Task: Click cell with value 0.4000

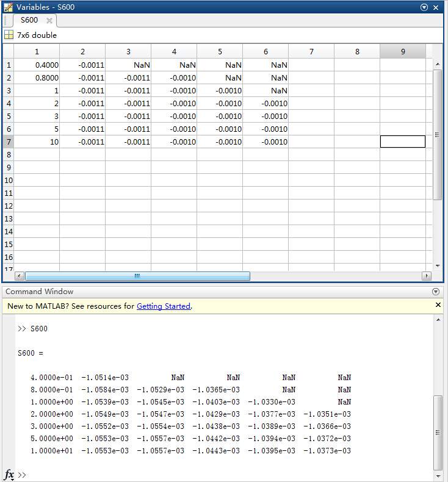Action: click(37, 65)
